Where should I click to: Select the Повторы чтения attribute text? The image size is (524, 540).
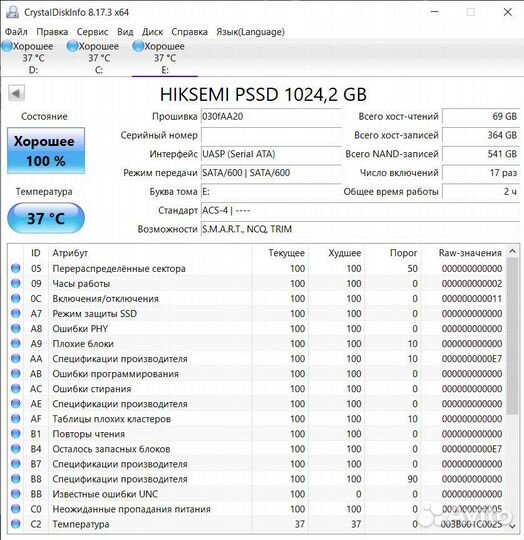88,434
